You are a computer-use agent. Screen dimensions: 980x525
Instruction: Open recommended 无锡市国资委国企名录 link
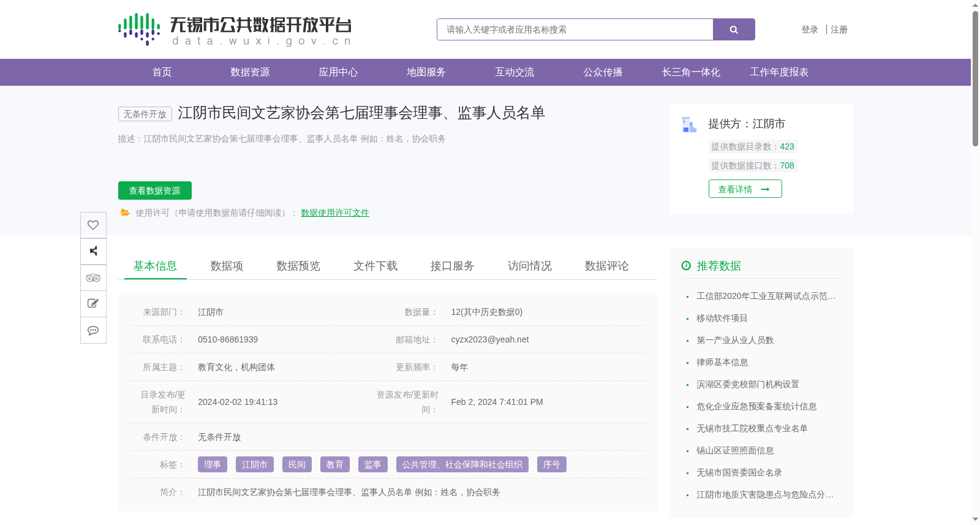click(739, 472)
